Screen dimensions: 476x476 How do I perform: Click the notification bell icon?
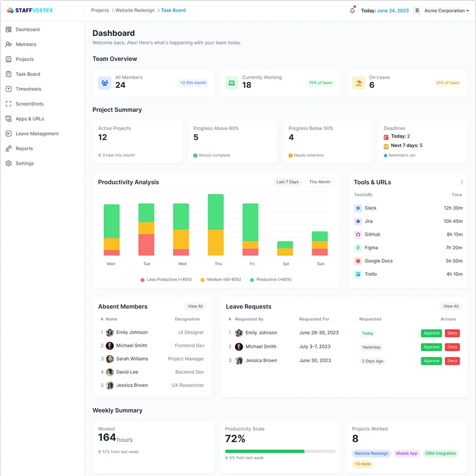352,11
